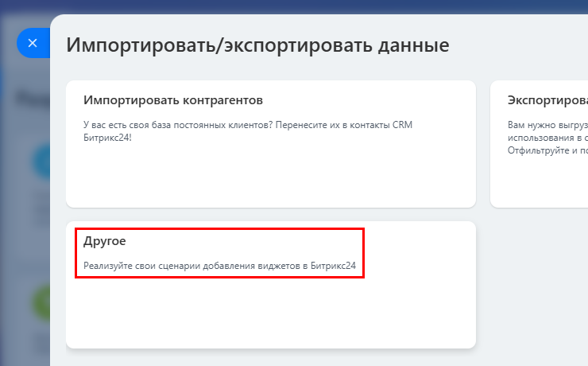Click 'Отфильтруйте и по…' line in export card

pos(547,149)
